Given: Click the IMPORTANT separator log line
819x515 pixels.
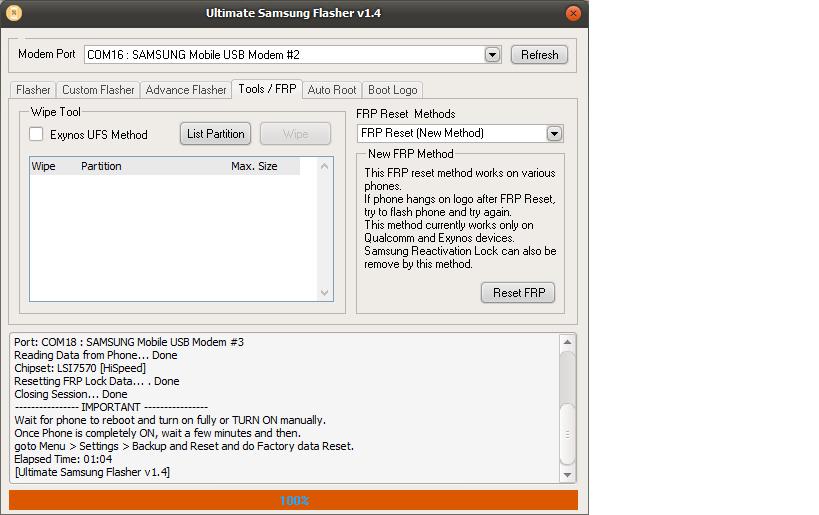Looking at the screenshot, I should [111, 407].
